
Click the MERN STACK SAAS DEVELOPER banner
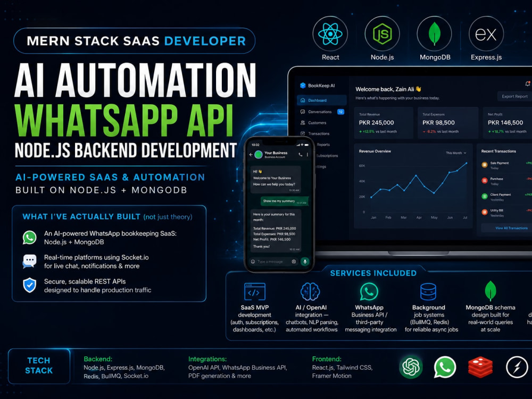(x=135, y=41)
